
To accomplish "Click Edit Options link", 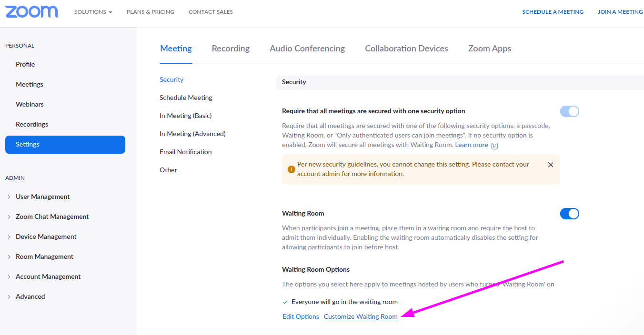I will [301, 316].
